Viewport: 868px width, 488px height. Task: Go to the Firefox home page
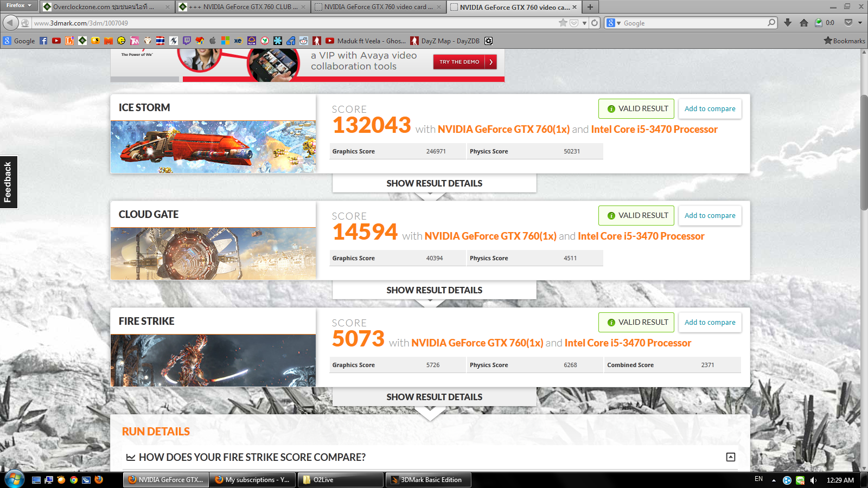[x=804, y=23]
